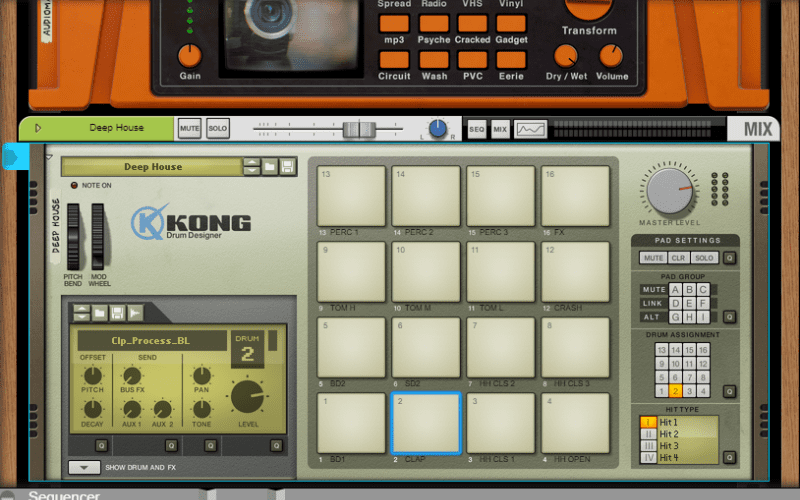Click the Tone knob in drum panel

point(202,409)
